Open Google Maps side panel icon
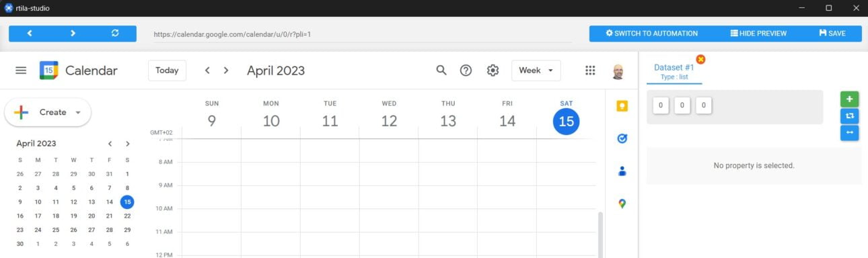 622,204
